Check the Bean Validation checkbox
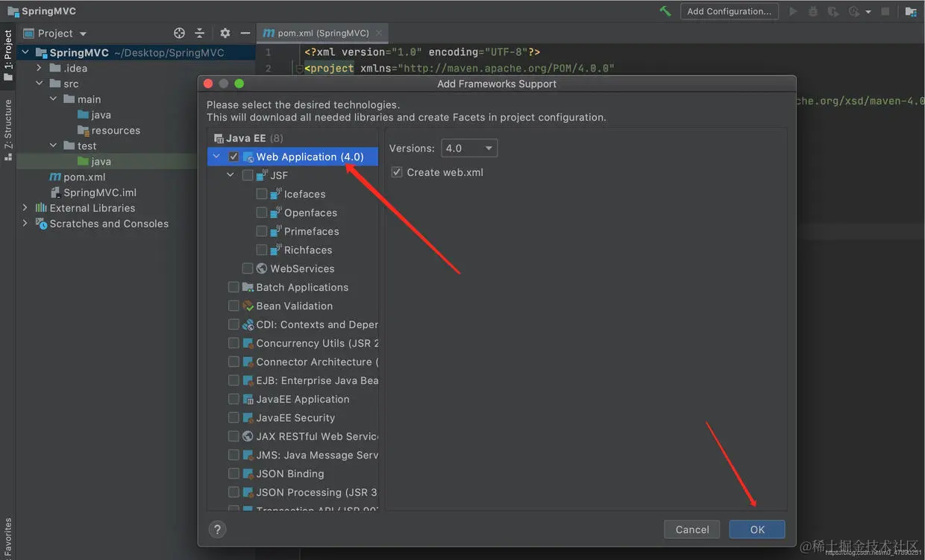925x560 pixels. (x=233, y=306)
